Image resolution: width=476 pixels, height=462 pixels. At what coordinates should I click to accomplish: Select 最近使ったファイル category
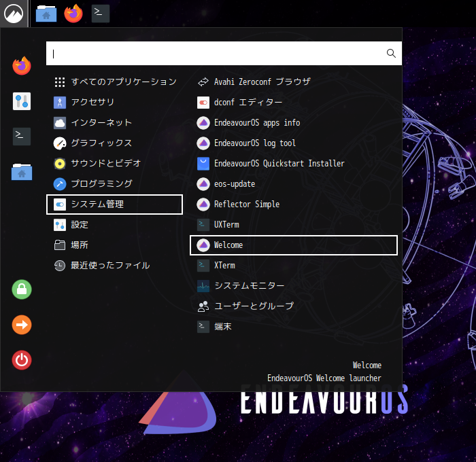(114, 266)
